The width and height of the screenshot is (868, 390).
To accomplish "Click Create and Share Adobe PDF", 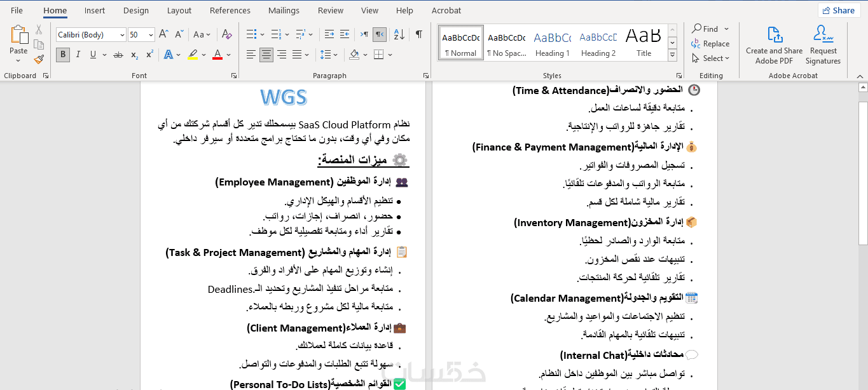I will pyautogui.click(x=774, y=46).
